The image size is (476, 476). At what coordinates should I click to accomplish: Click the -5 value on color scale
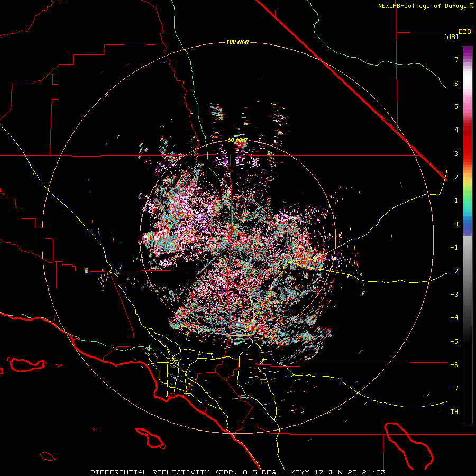pos(454,341)
